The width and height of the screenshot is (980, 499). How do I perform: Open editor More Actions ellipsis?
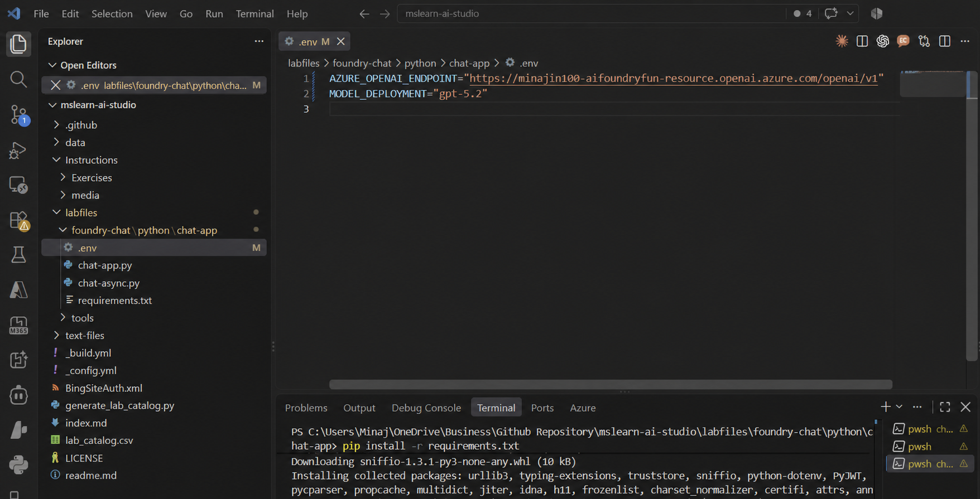(965, 41)
